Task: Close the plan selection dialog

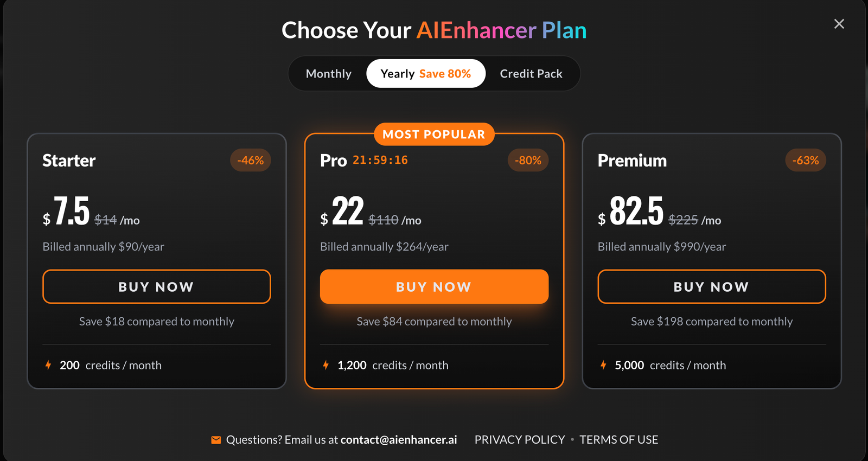Action: pos(839,24)
